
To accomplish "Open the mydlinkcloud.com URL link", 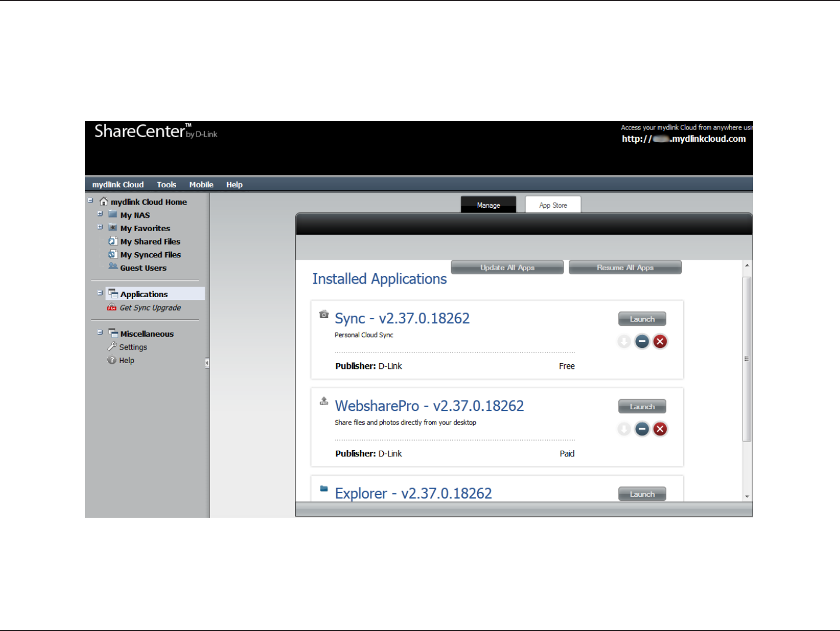I will click(684, 139).
